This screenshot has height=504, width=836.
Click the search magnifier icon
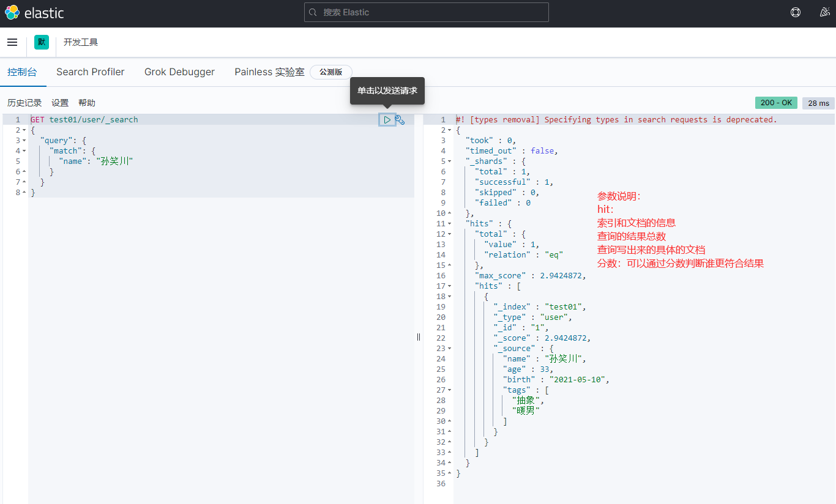pyautogui.click(x=313, y=12)
